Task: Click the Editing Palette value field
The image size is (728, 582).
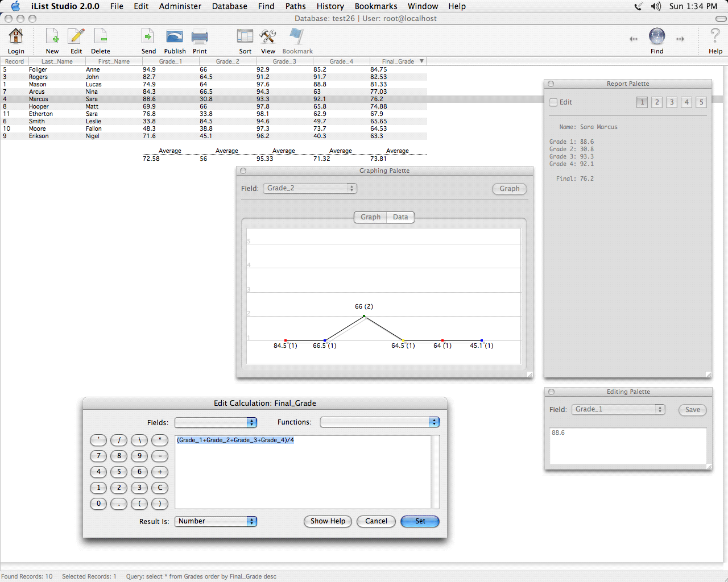Action: pyautogui.click(x=628, y=446)
